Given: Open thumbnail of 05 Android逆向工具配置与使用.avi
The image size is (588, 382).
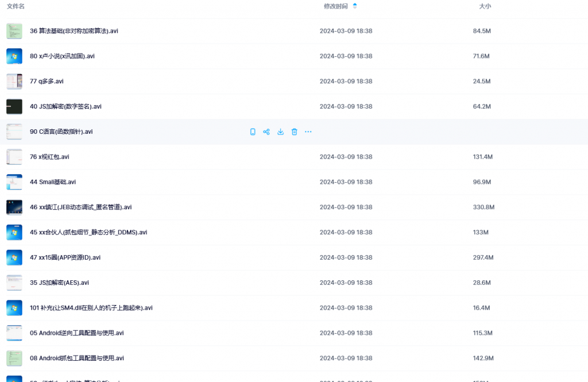Looking at the screenshot, I should pos(14,333).
